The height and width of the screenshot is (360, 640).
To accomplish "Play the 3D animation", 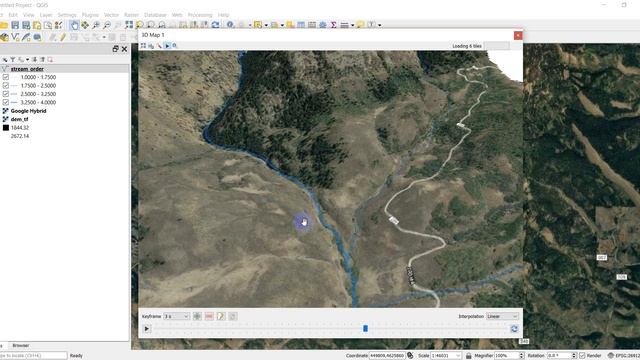I will (x=147, y=329).
